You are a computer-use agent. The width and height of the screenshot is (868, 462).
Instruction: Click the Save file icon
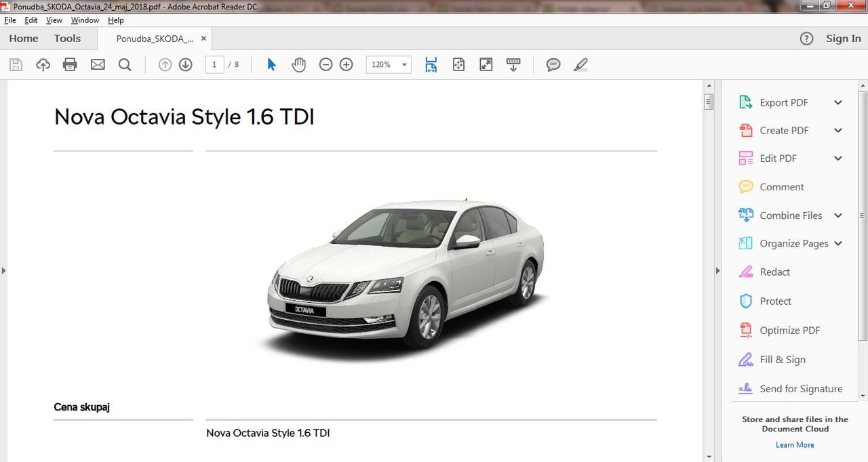(x=16, y=65)
